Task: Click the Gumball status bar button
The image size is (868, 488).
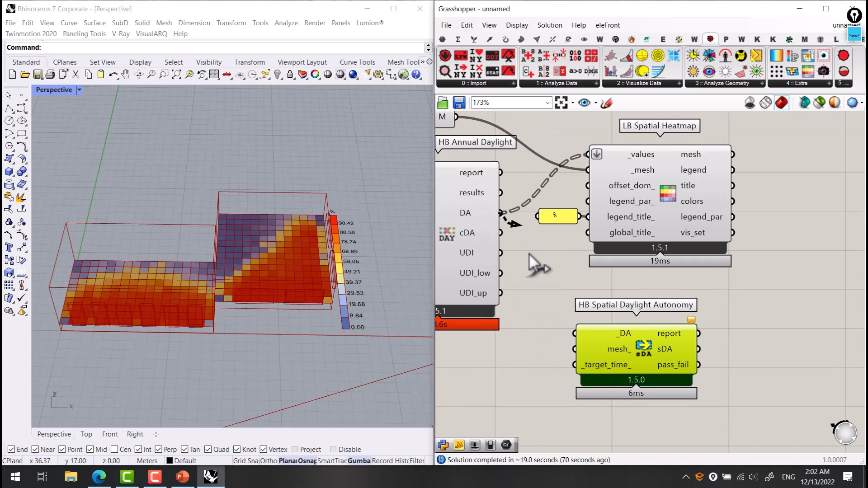Action: [x=359, y=460]
